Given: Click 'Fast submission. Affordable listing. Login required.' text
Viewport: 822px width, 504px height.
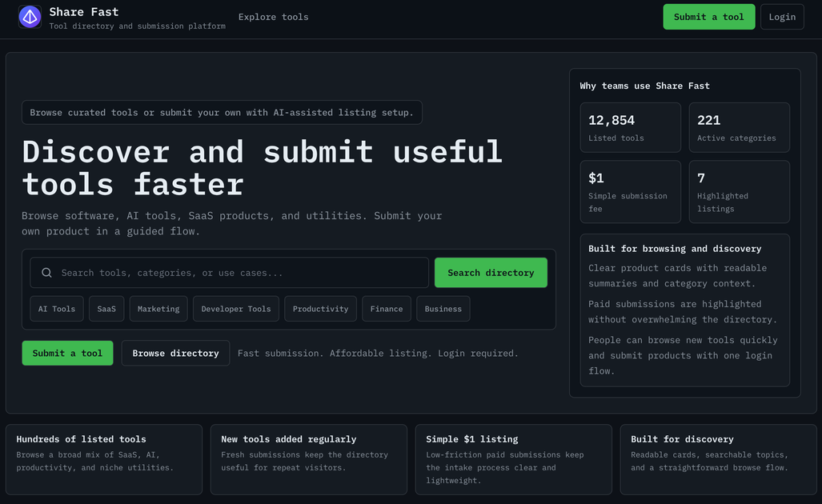Looking at the screenshot, I should pyautogui.click(x=378, y=353).
